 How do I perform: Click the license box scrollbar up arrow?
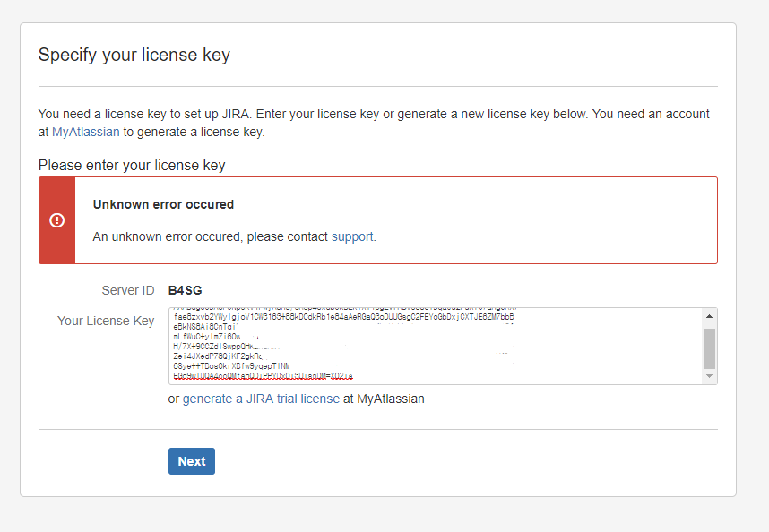(x=709, y=316)
